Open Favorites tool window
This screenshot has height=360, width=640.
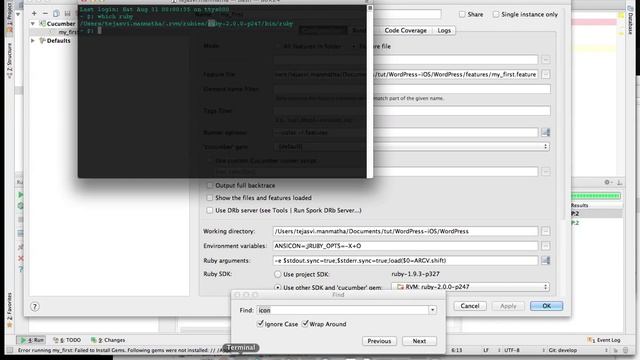[x=9, y=309]
